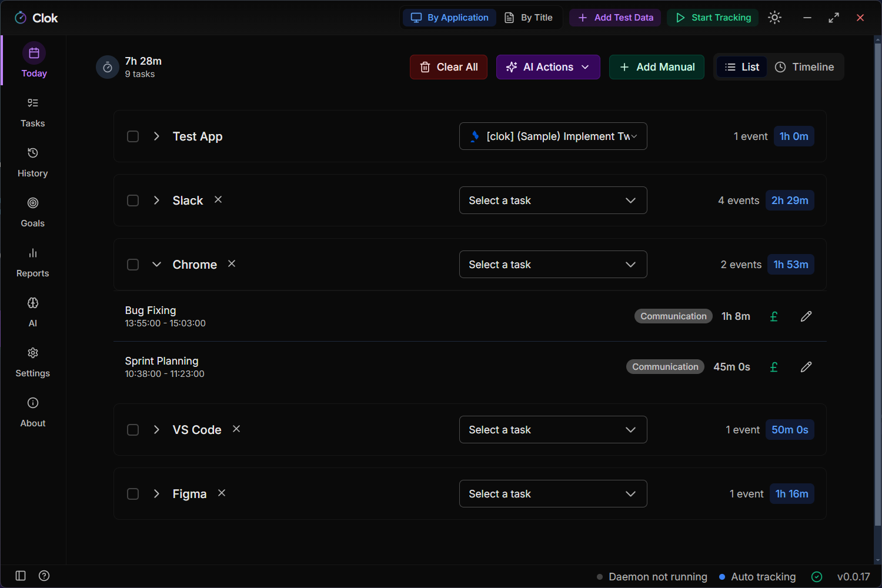The image size is (882, 588).
Task: Open the Goals page in sidebar
Action: 33,212
